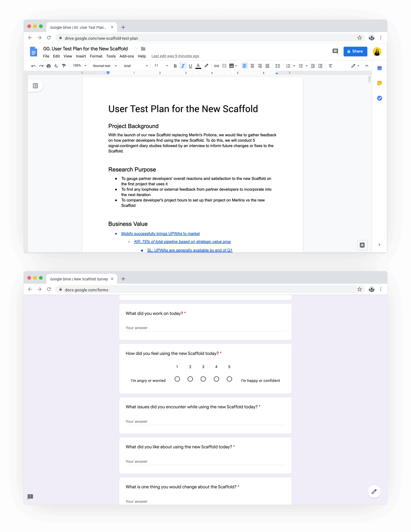Image resolution: width=411 pixels, height=532 pixels.
Task: Open Google Keep side panel icon
Action: click(380, 83)
